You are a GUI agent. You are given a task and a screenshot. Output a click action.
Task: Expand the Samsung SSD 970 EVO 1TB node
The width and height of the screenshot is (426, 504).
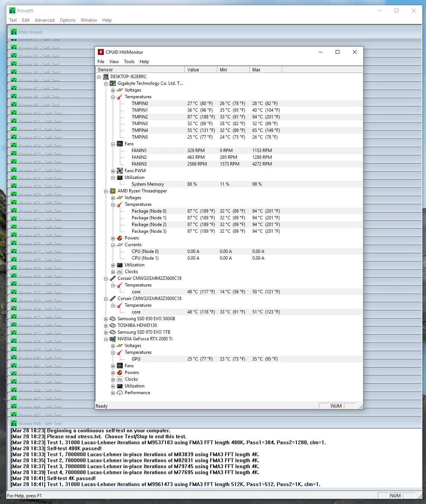click(106, 333)
